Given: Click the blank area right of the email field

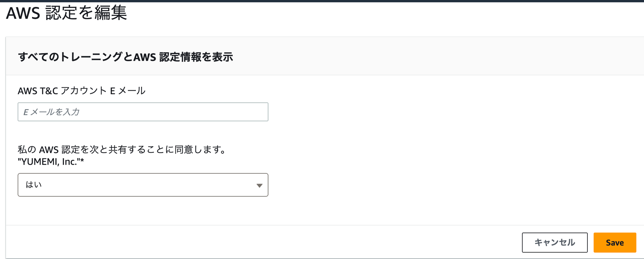Looking at the screenshot, I should [x=440, y=112].
